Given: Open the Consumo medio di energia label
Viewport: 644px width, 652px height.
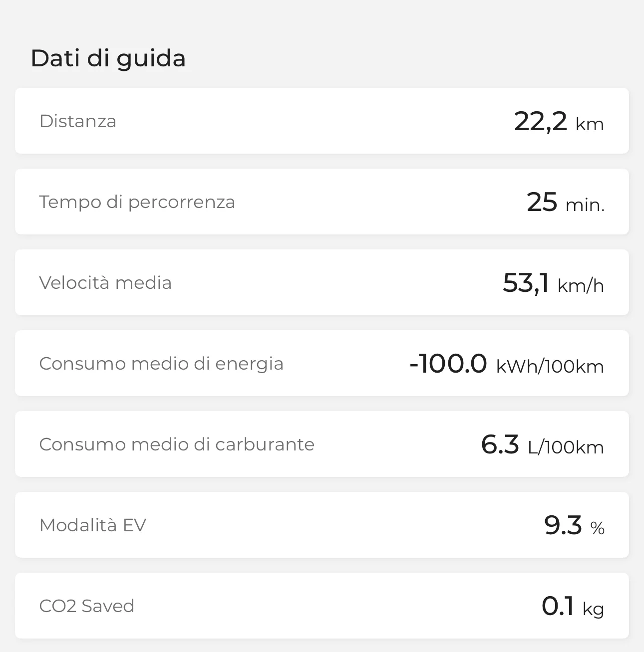Looking at the screenshot, I should tap(161, 364).
